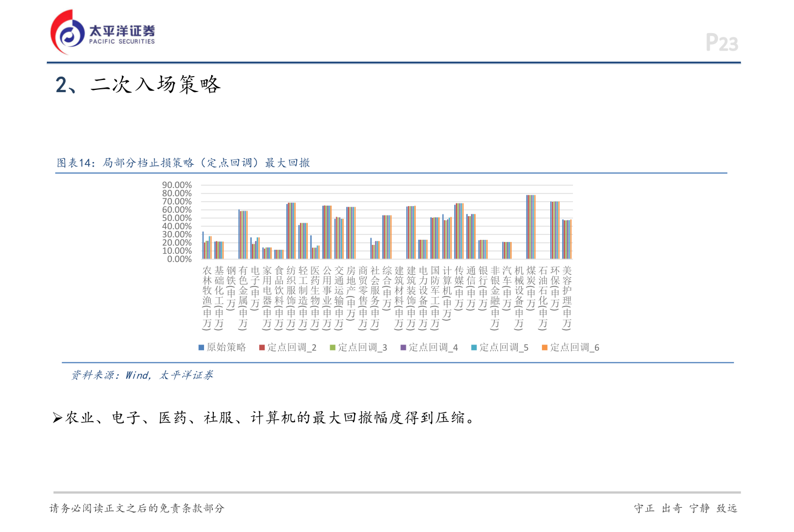This screenshot has width=794, height=532.
Task: Click the orange 定点回调_6 legend swatch
Action: pyautogui.click(x=544, y=347)
